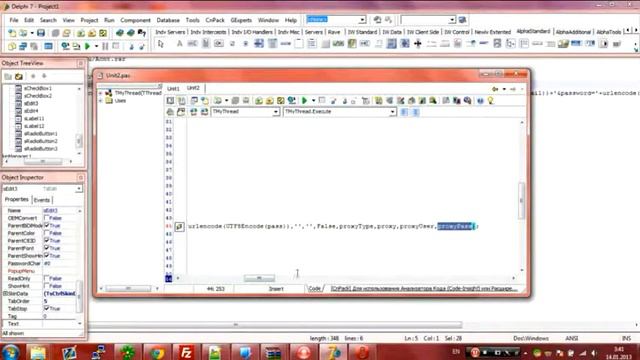Select sCheckBox1 in Object TreeView
Image resolution: width=640 pixels, height=360 pixels.
tap(38, 88)
